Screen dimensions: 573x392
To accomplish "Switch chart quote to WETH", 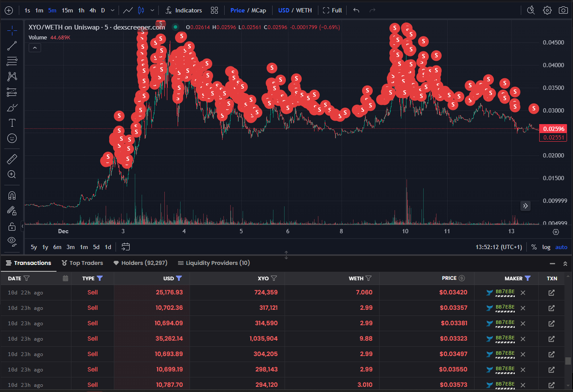I will pyautogui.click(x=304, y=10).
